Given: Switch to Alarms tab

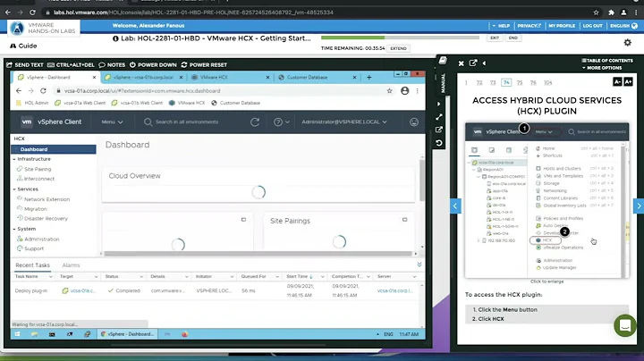Looking at the screenshot, I should tap(71, 265).
